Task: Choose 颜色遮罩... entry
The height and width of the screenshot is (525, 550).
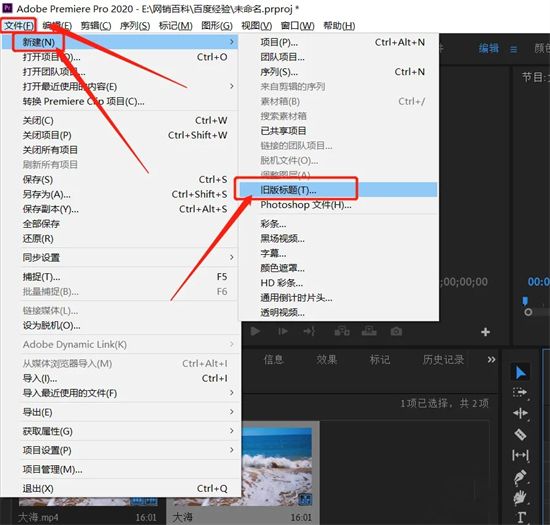Action: pos(338,268)
